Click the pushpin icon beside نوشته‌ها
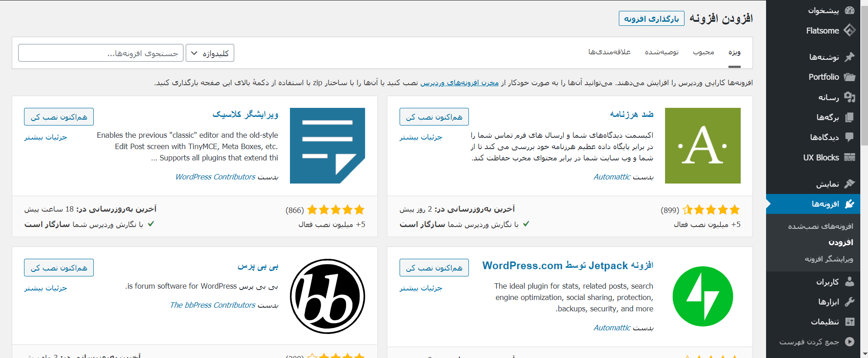Screen dimensions: 868x358 pyautogui.click(x=849, y=57)
